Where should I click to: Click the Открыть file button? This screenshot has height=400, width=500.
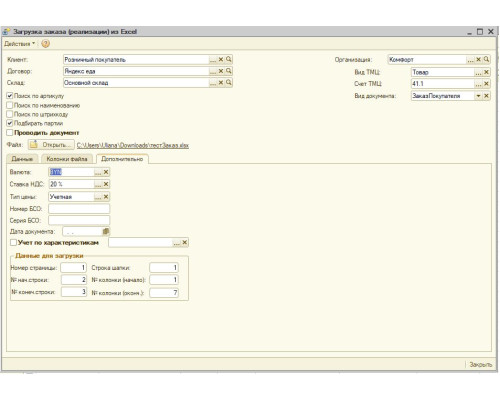(51, 145)
